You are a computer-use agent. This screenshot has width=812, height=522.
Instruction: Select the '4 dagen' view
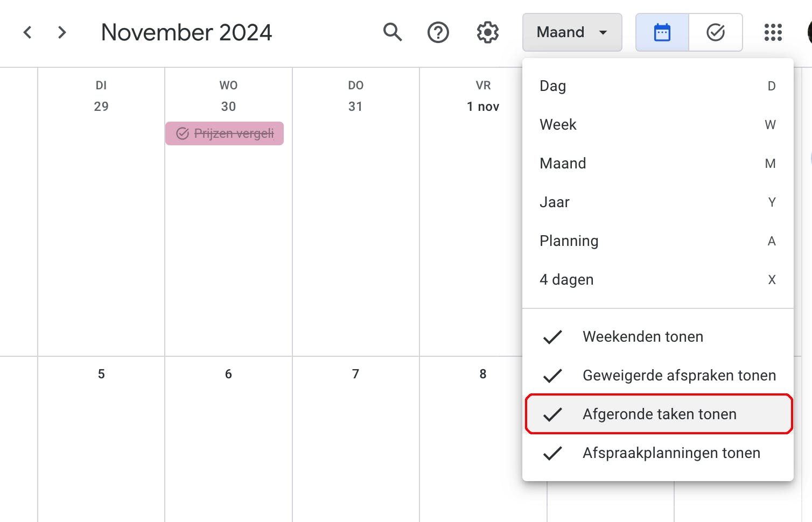tap(658, 280)
